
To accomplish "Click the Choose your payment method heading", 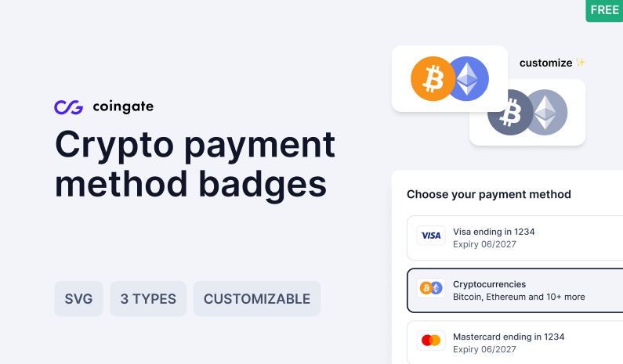I will click(x=489, y=194).
